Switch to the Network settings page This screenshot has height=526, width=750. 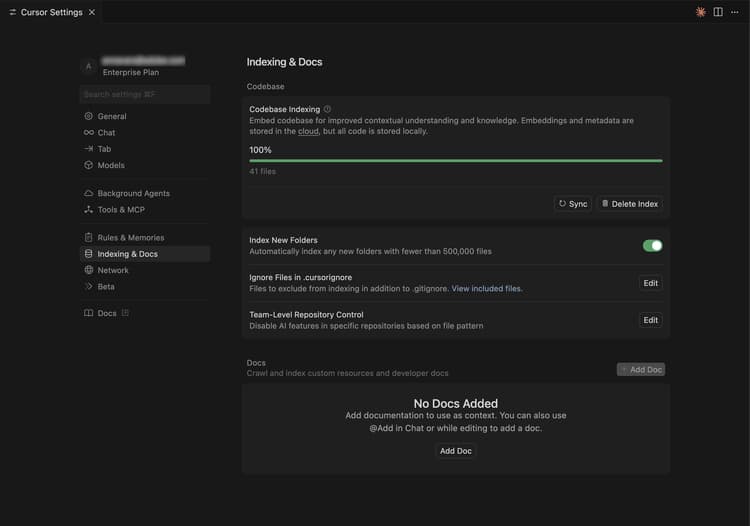pyautogui.click(x=145, y=270)
